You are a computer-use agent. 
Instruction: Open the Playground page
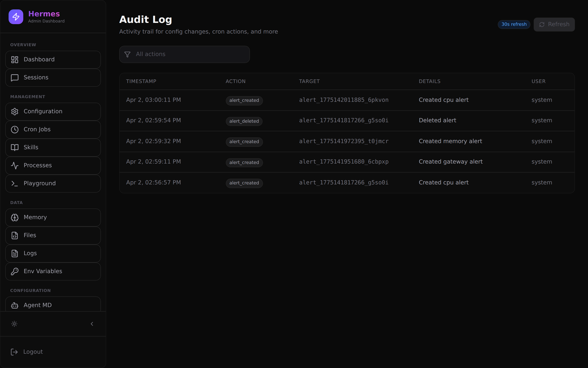point(53,184)
